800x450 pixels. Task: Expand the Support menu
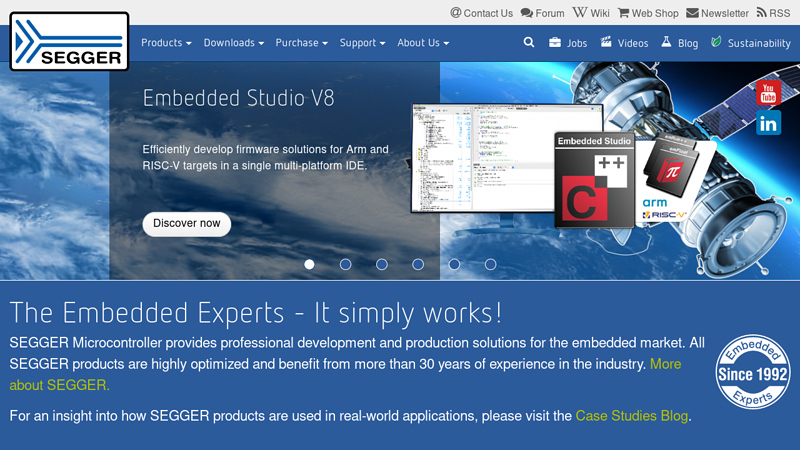tap(362, 43)
